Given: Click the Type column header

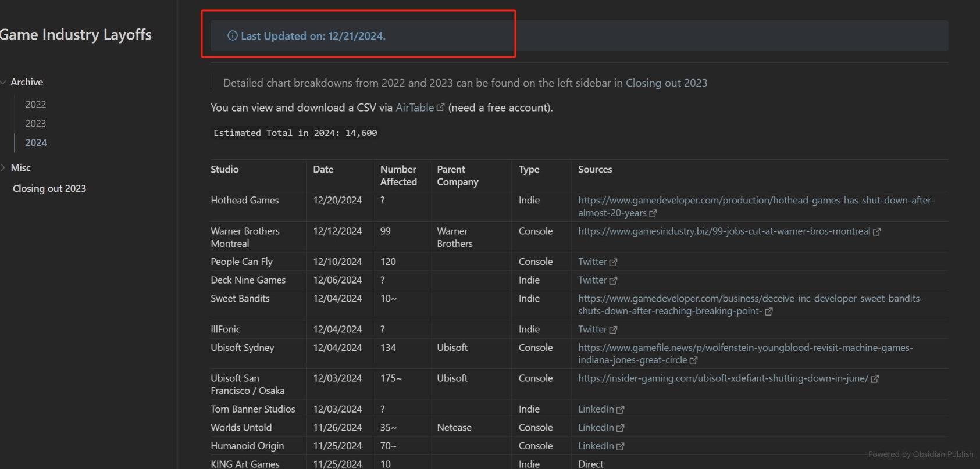Looking at the screenshot, I should [x=529, y=169].
